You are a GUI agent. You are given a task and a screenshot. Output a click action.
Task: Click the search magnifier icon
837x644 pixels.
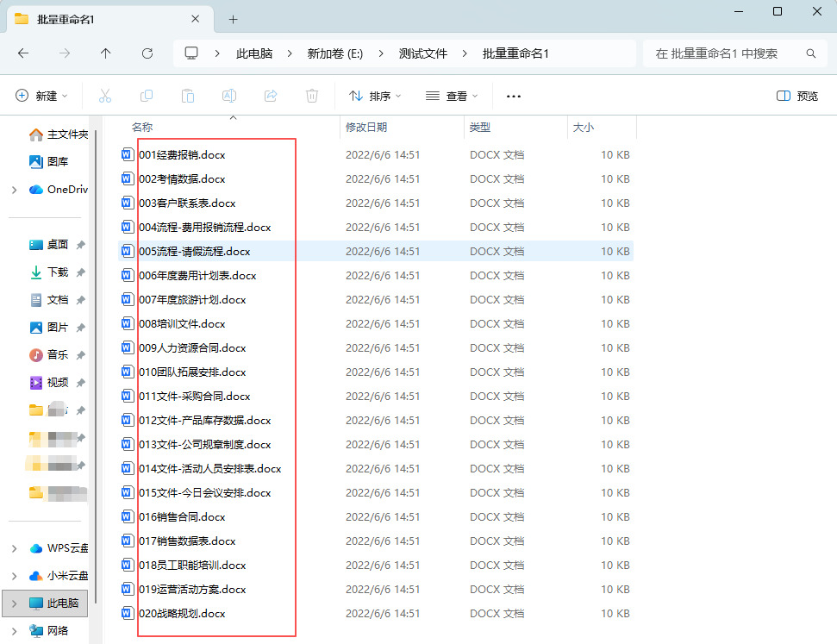pyautogui.click(x=811, y=53)
